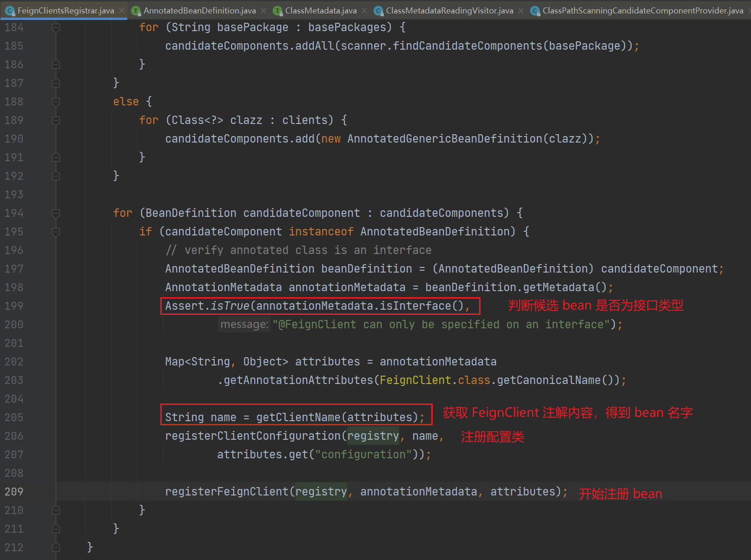The height and width of the screenshot is (560, 751).
Task: Fold the for loop at line 194
Action: [x=56, y=213]
